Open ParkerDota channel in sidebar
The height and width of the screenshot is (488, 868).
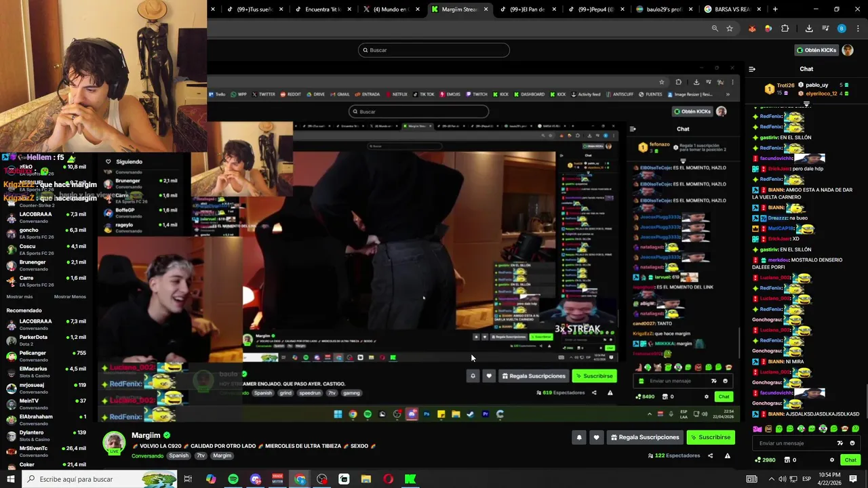[x=46, y=340]
